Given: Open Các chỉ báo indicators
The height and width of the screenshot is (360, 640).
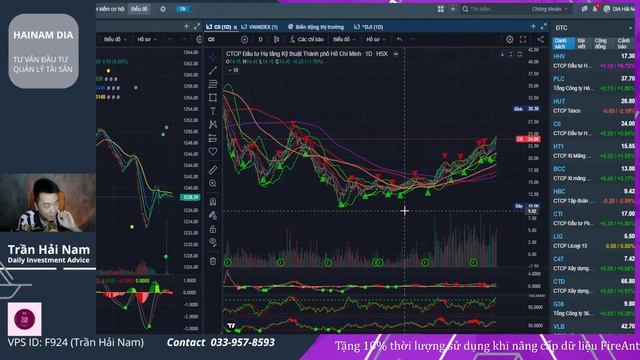Looking at the screenshot, I should [x=307, y=40].
